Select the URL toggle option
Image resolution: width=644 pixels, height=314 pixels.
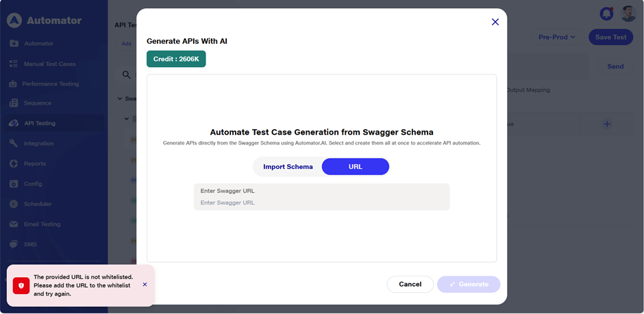355,167
